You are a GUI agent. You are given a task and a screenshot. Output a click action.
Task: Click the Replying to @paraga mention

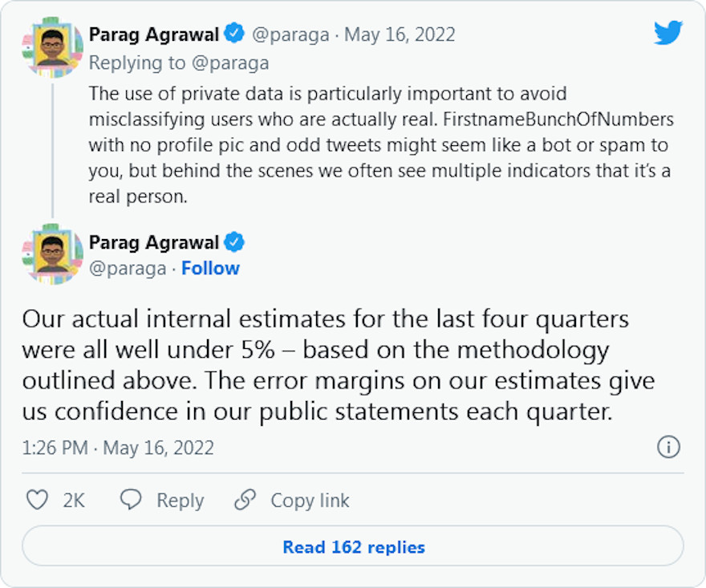click(241, 63)
